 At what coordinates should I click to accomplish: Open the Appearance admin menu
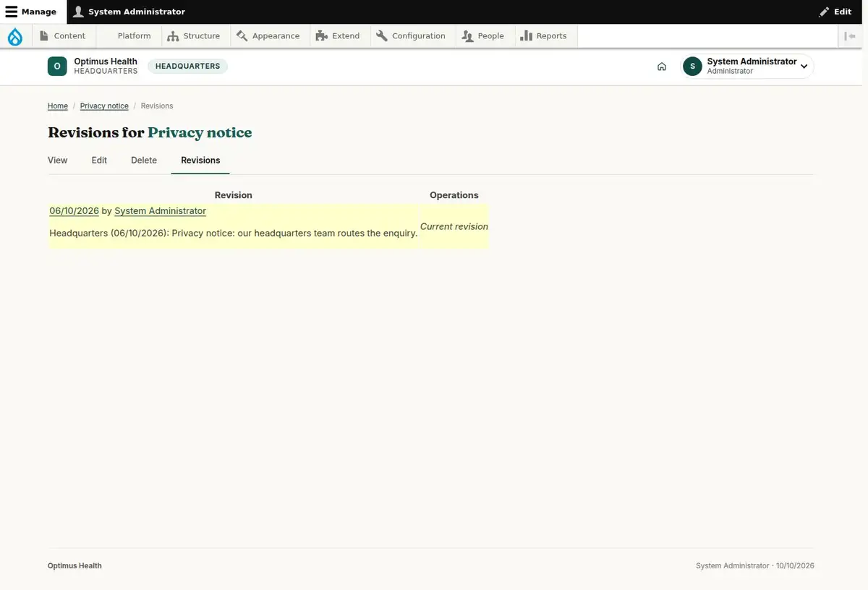click(268, 36)
